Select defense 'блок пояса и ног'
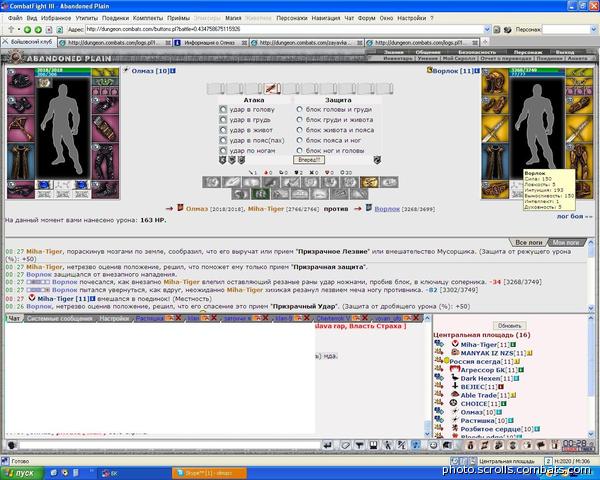 point(300,140)
